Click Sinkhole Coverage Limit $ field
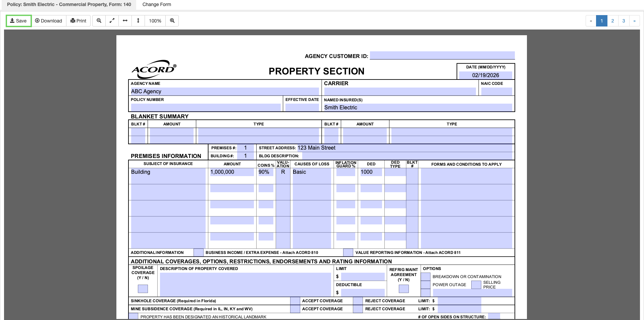Viewport: 644px width, 320px height. point(460,301)
